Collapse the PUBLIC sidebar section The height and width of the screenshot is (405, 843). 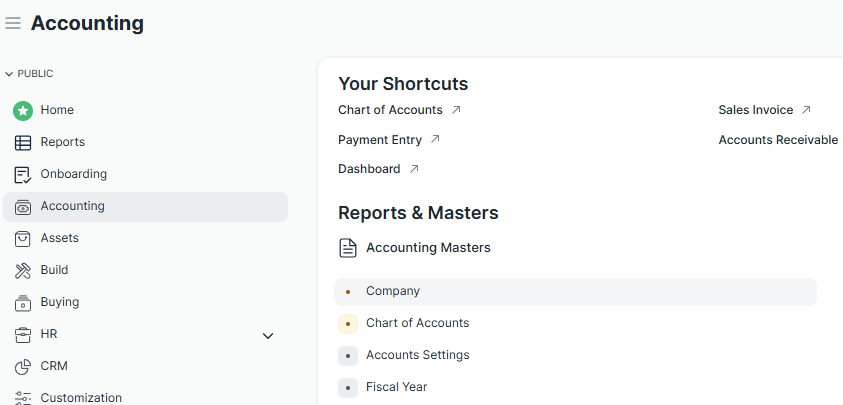coord(9,74)
